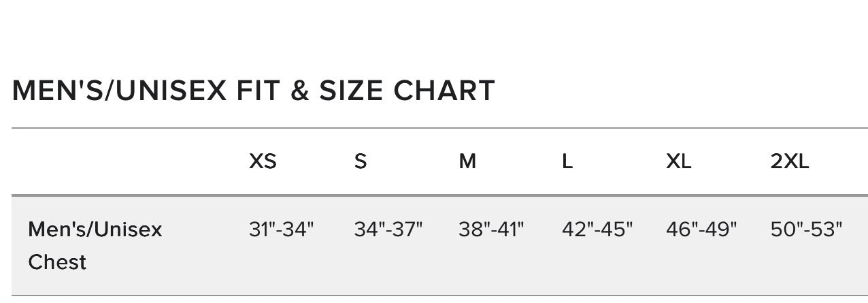Select the 50"-53" chest measurement
Screen dimensions: 868x303
(806, 229)
